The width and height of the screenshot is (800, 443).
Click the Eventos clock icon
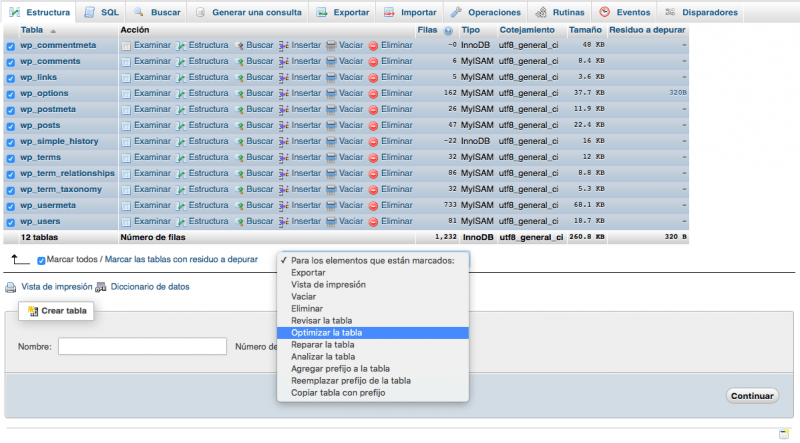click(x=605, y=12)
